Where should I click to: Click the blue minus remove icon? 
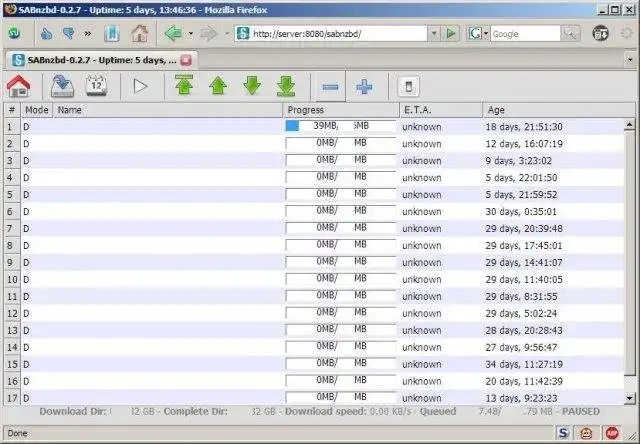[330, 87]
